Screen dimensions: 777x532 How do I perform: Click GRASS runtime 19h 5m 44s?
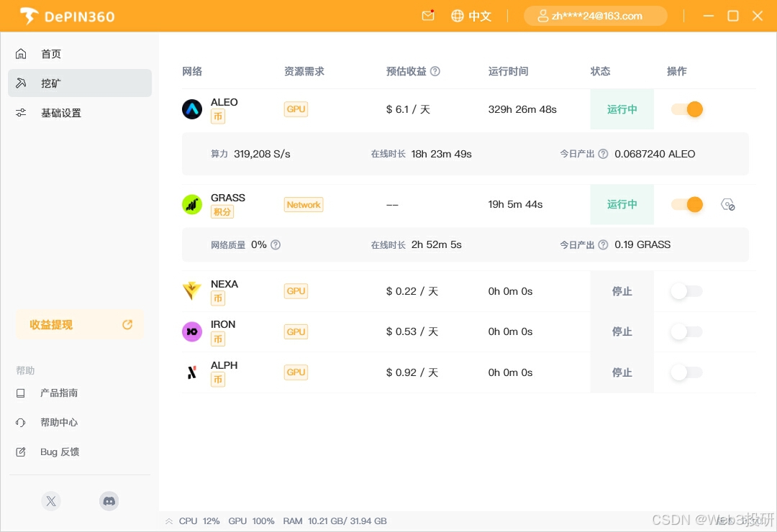click(515, 204)
